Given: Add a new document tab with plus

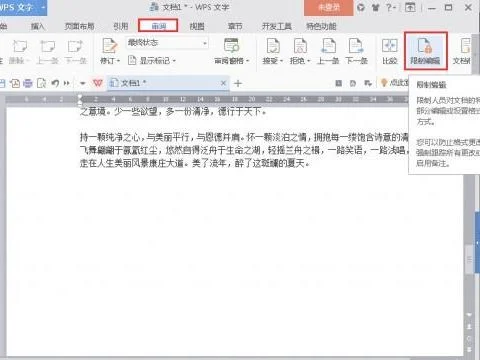Looking at the screenshot, I should (x=238, y=83).
